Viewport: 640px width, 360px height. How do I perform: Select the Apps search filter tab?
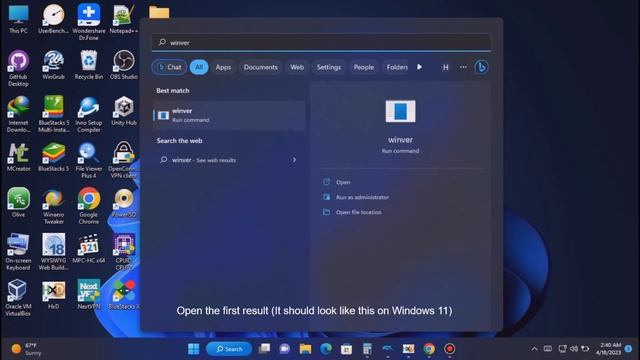[223, 67]
